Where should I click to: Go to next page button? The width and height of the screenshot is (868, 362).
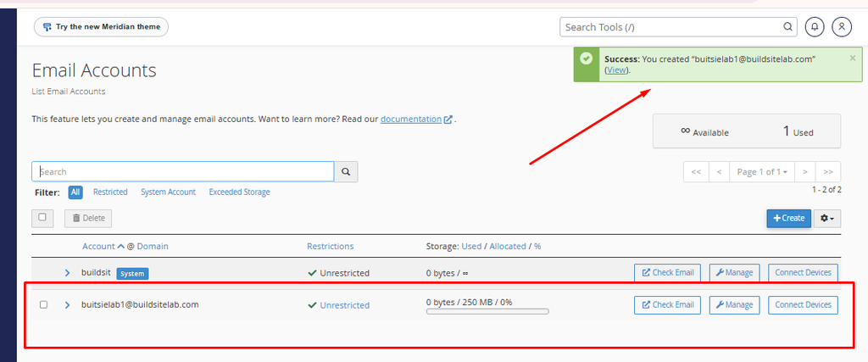coord(805,171)
